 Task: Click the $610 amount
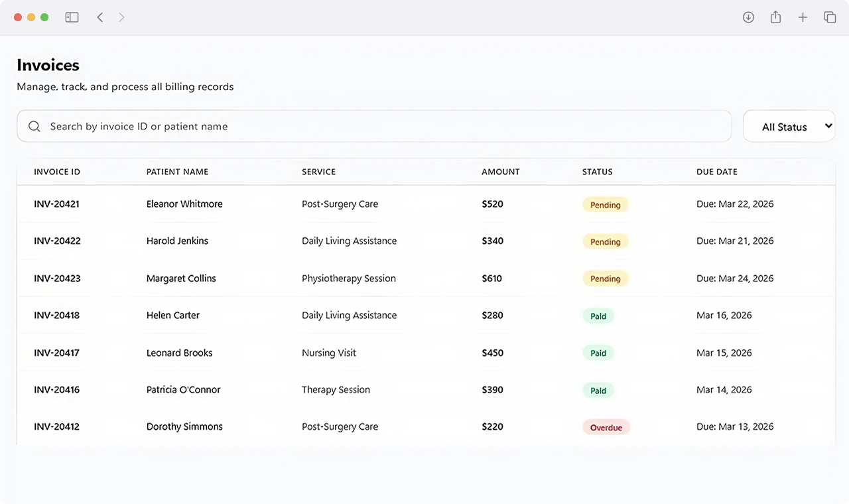(x=492, y=279)
